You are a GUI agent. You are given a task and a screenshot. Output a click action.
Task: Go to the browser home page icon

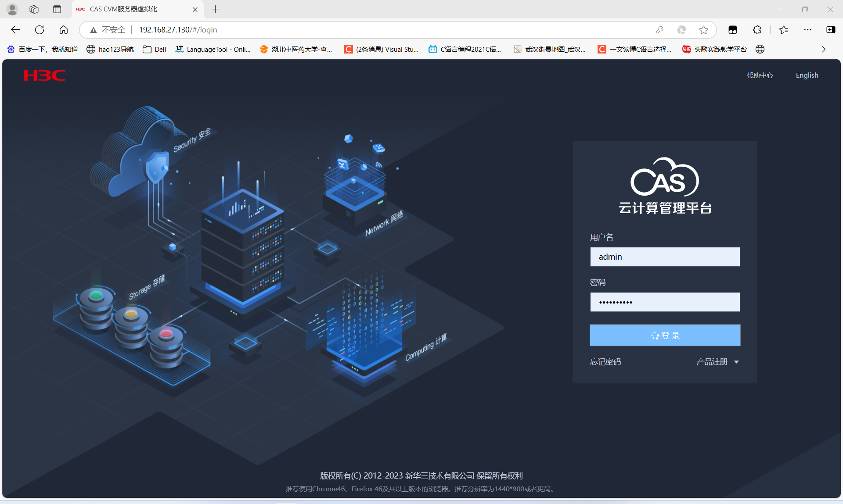pyautogui.click(x=64, y=30)
